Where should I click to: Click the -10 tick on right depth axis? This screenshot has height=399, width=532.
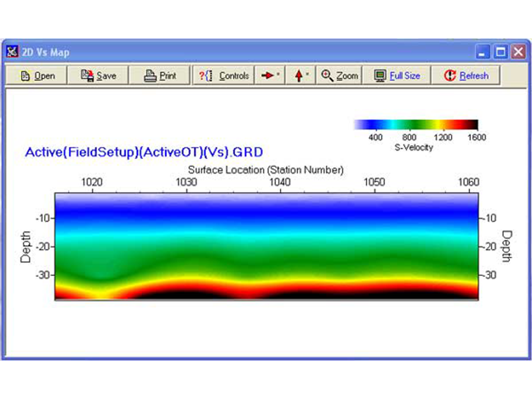(489, 218)
